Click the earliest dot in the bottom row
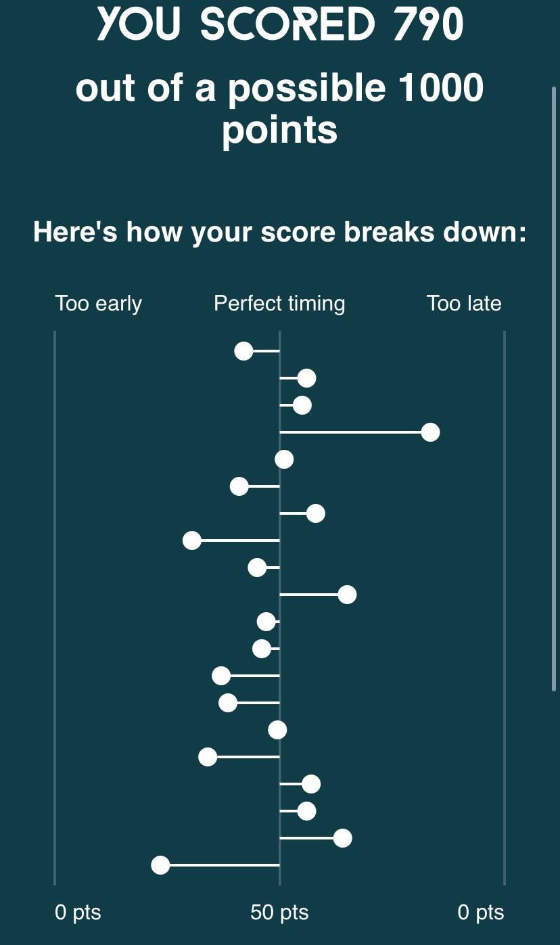Image resolution: width=560 pixels, height=945 pixels. coord(160,865)
